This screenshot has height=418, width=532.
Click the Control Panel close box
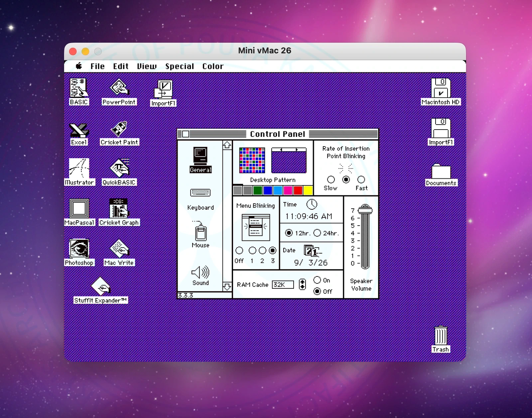point(186,134)
